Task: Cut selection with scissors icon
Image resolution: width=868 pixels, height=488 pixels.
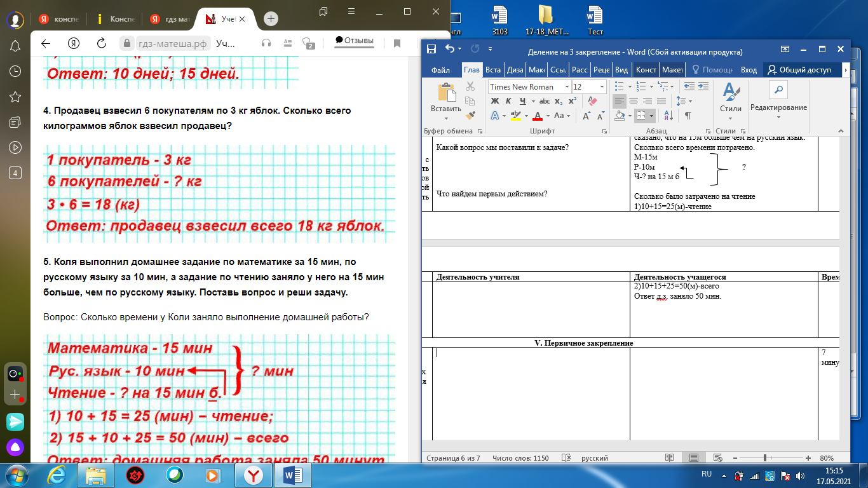Action: coord(470,86)
